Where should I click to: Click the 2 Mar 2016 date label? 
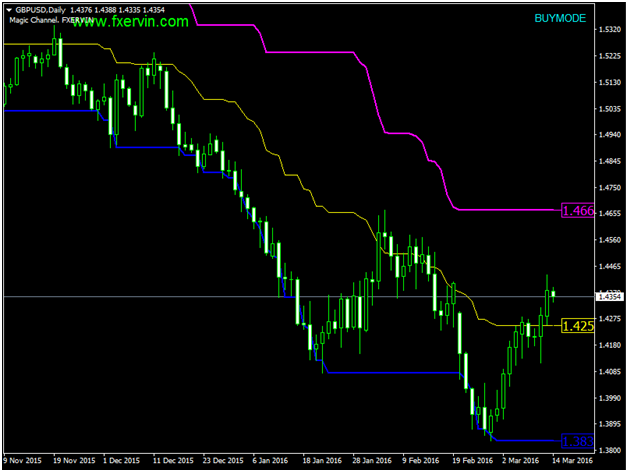(x=521, y=460)
